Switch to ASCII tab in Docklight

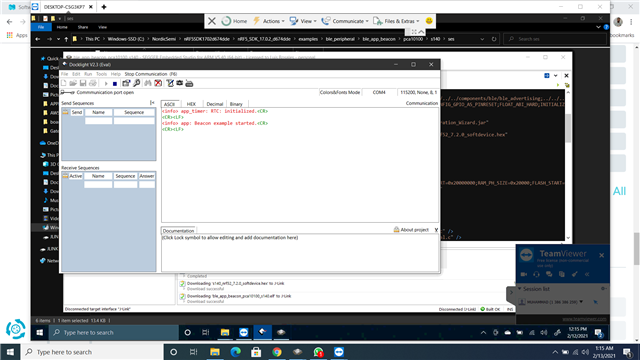pyautogui.click(x=169, y=104)
